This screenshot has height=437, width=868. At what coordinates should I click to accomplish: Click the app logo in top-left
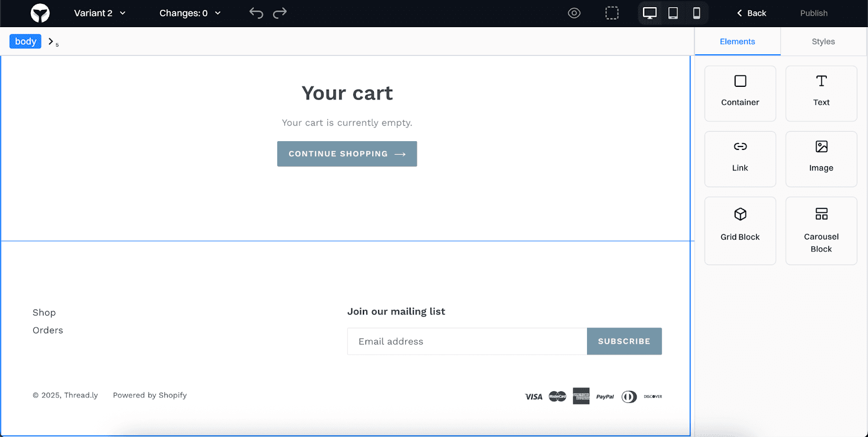40,13
